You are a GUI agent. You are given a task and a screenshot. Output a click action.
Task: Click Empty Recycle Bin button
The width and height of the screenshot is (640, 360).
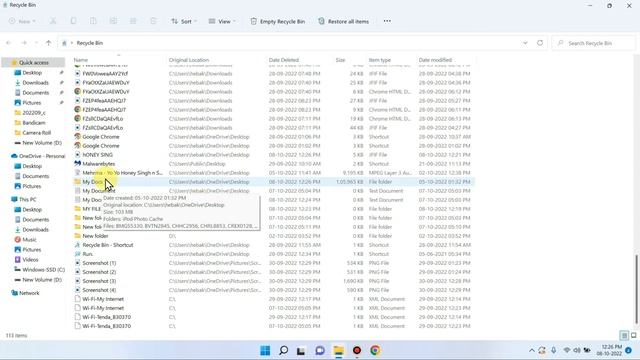pyautogui.click(x=278, y=21)
